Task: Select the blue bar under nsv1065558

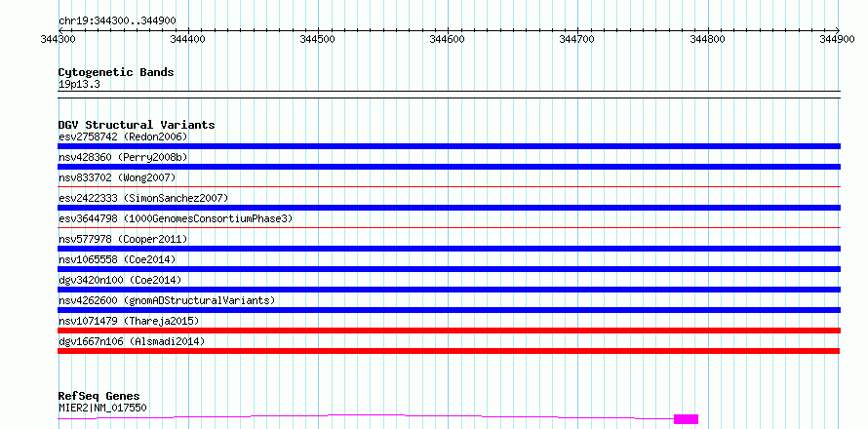Action: (x=449, y=269)
